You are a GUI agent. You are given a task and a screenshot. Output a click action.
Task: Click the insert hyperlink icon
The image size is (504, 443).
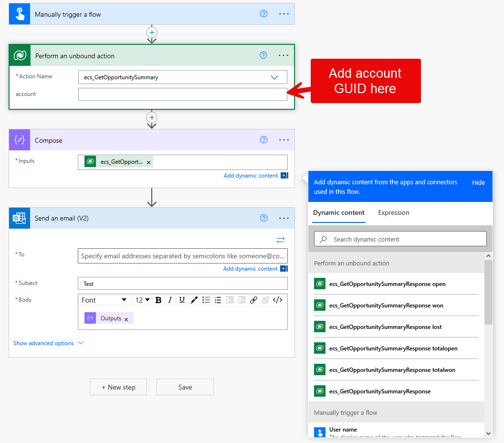[254, 300]
